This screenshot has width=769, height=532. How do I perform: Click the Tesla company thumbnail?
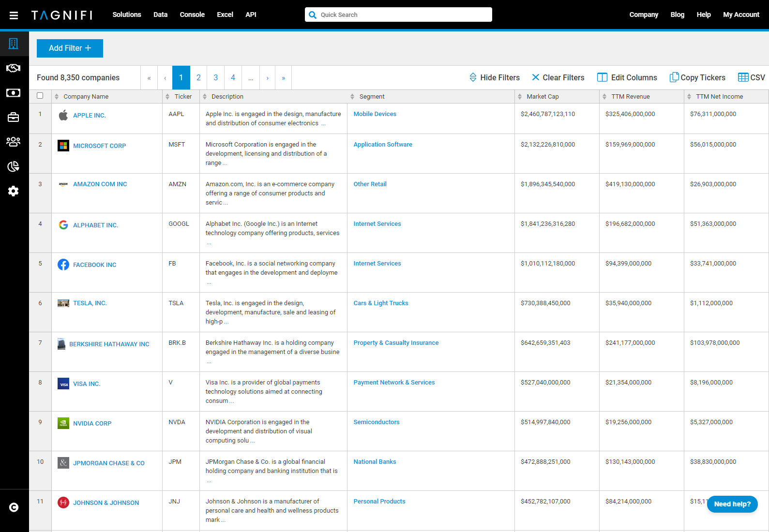coord(63,303)
